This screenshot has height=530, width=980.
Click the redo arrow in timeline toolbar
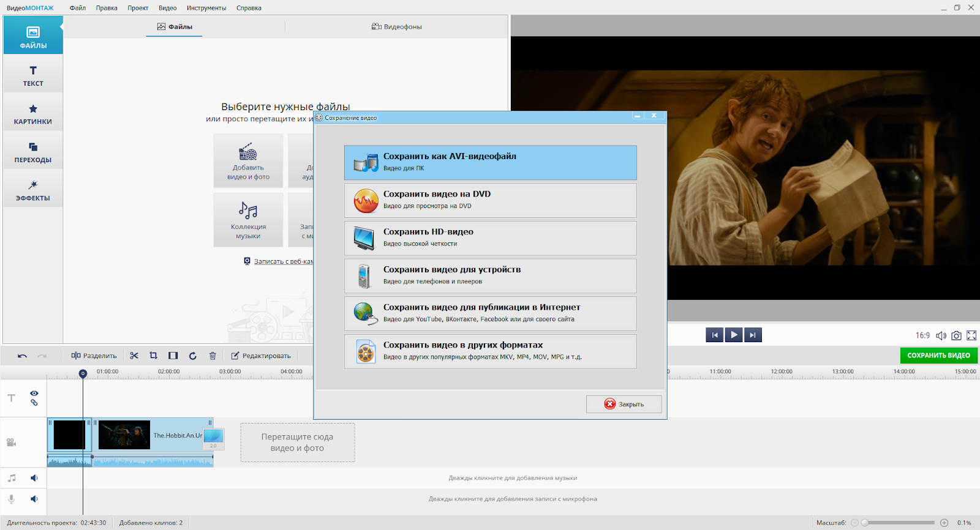(x=42, y=356)
